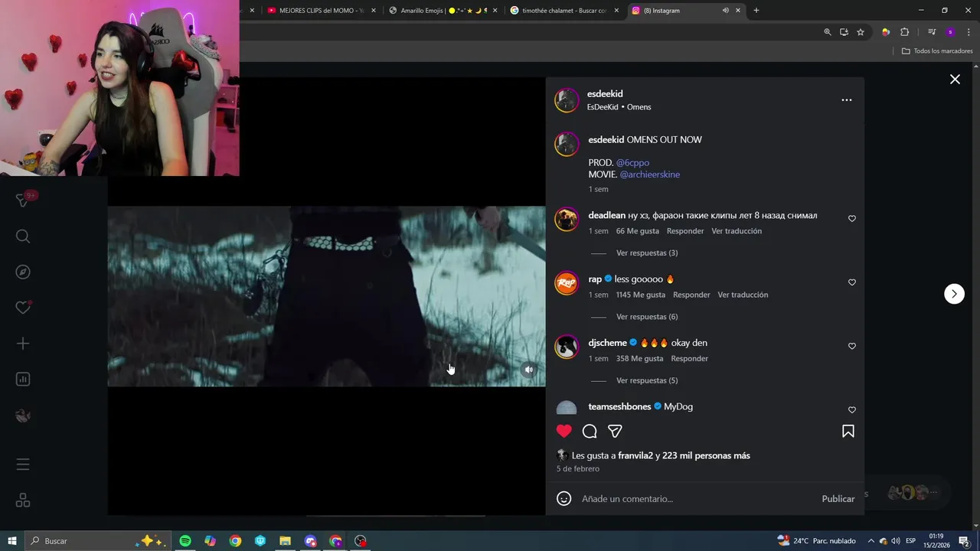Open dashboard chart icon in sidebar
The image size is (980, 551).
click(x=23, y=380)
